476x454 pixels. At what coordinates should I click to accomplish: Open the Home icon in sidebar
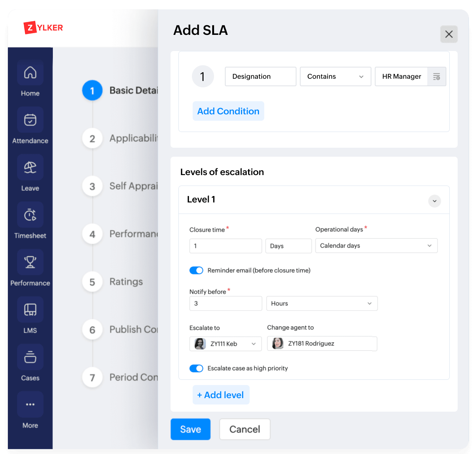click(30, 73)
